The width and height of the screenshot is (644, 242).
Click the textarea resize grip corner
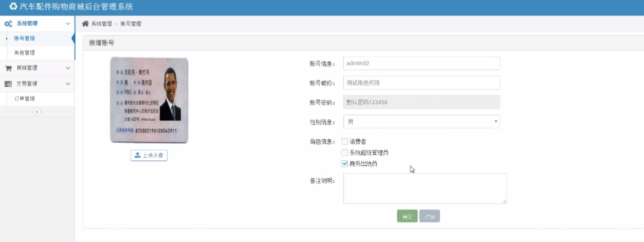click(505, 201)
